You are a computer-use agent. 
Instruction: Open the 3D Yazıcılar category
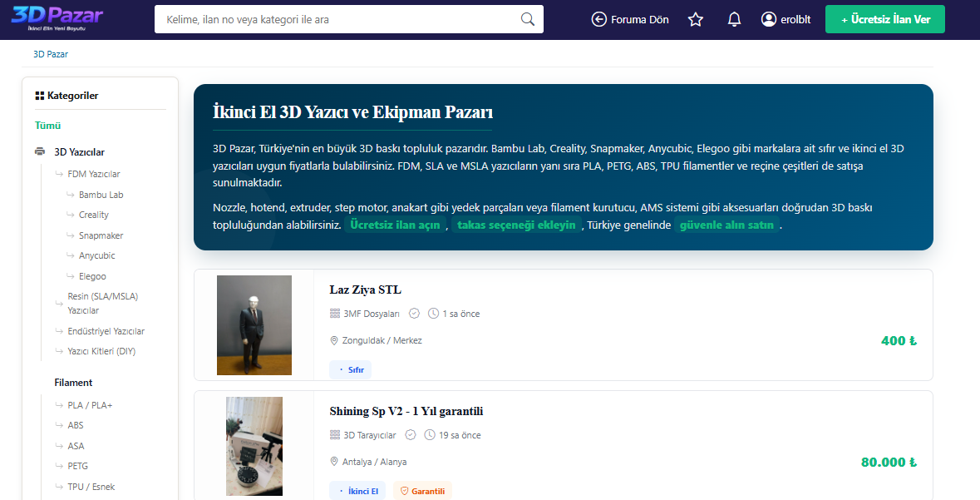(79, 151)
